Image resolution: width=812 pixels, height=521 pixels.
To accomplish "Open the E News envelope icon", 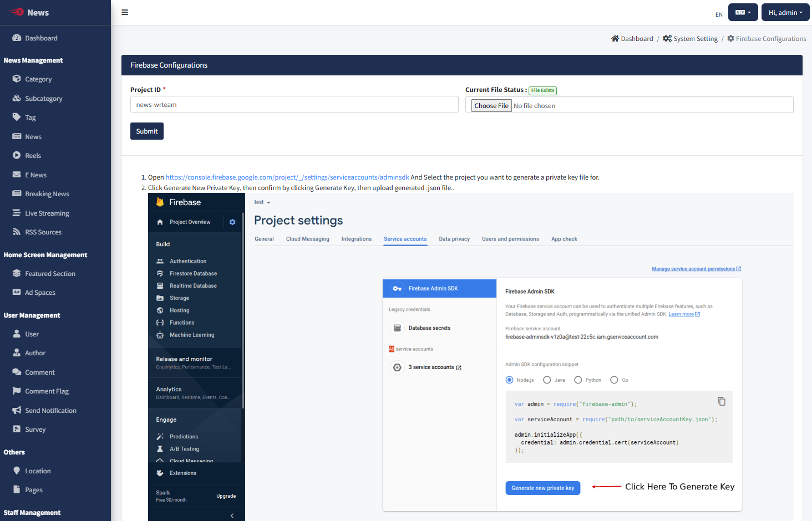I will [17, 175].
